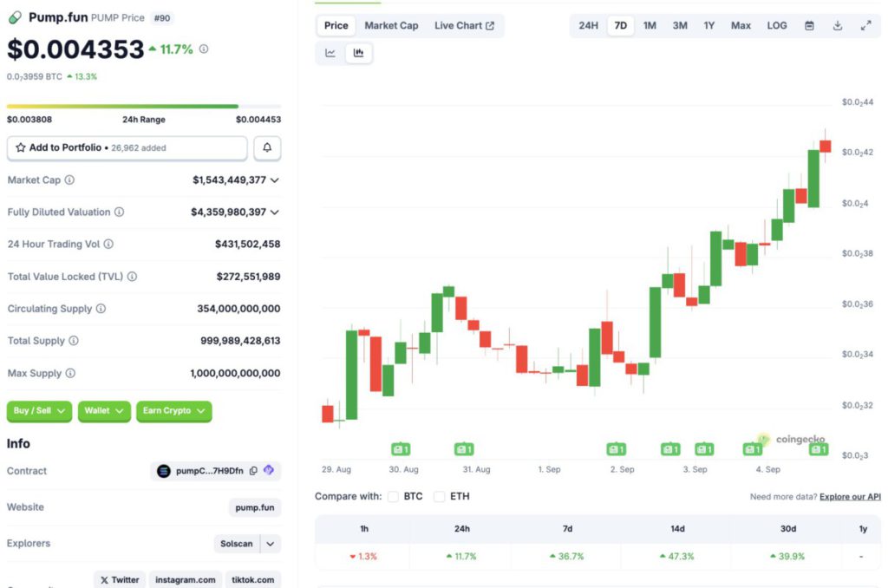This screenshot has height=588, width=888.
Task: Enable the BTC comparison checkbox
Action: (393, 497)
